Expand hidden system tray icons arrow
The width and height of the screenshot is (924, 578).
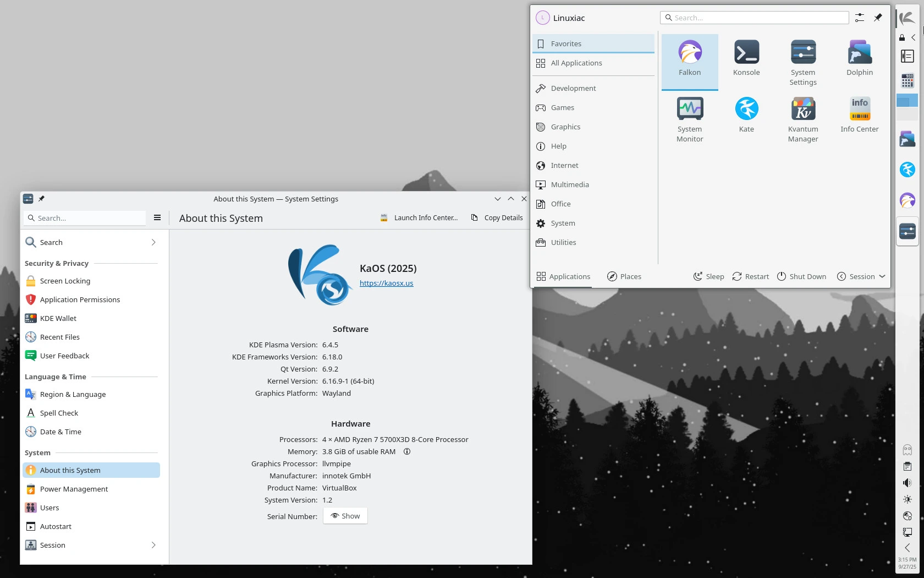pyautogui.click(x=908, y=548)
